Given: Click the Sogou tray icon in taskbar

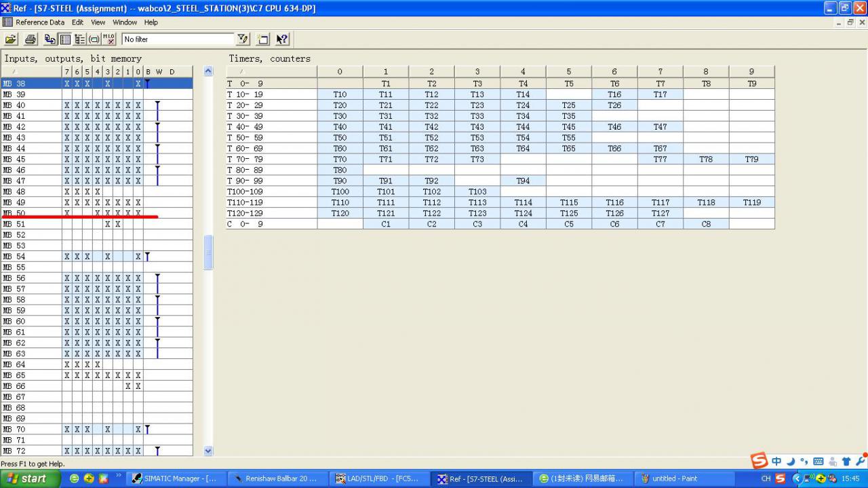Looking at the screenshot, I should 780,478.
